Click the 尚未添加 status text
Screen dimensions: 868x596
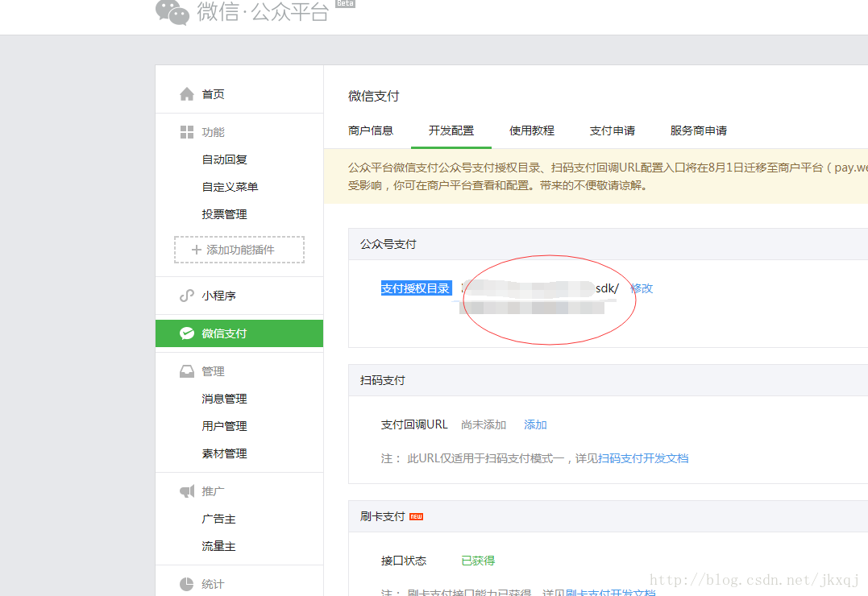484,424
